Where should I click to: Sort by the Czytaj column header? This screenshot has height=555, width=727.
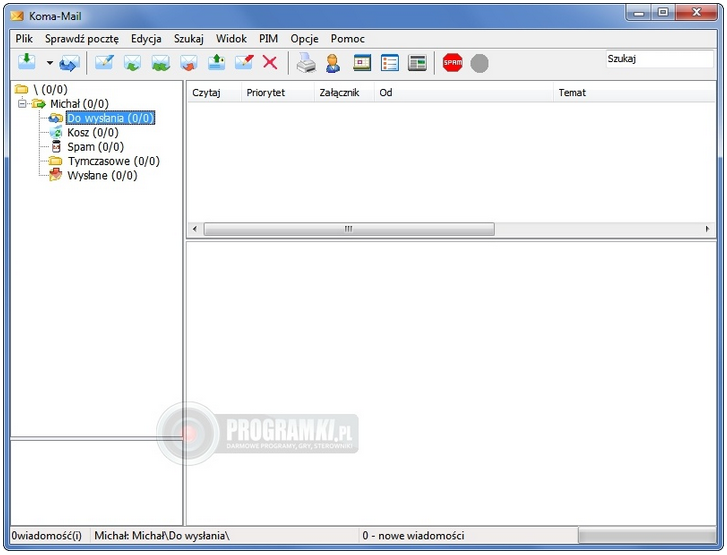[214, 93]
